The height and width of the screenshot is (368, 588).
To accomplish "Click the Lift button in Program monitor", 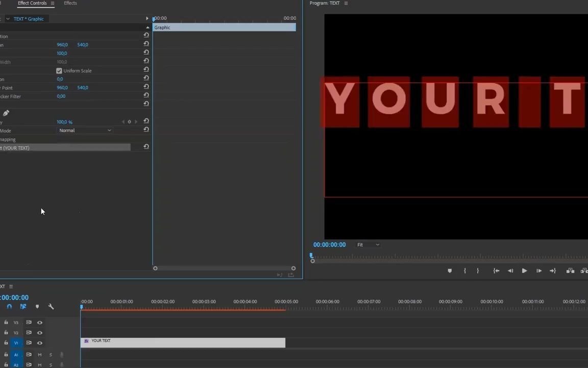I will (570, 271).
